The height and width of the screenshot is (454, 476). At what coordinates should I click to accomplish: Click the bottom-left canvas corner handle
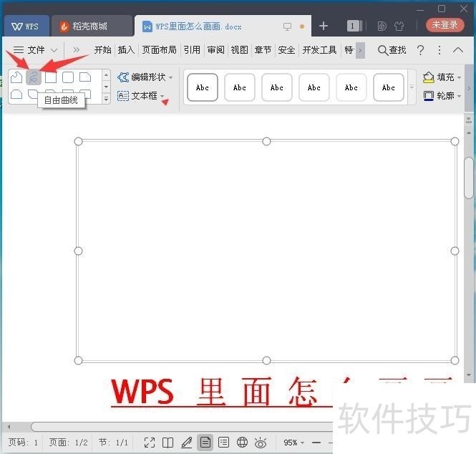(78, 360)
